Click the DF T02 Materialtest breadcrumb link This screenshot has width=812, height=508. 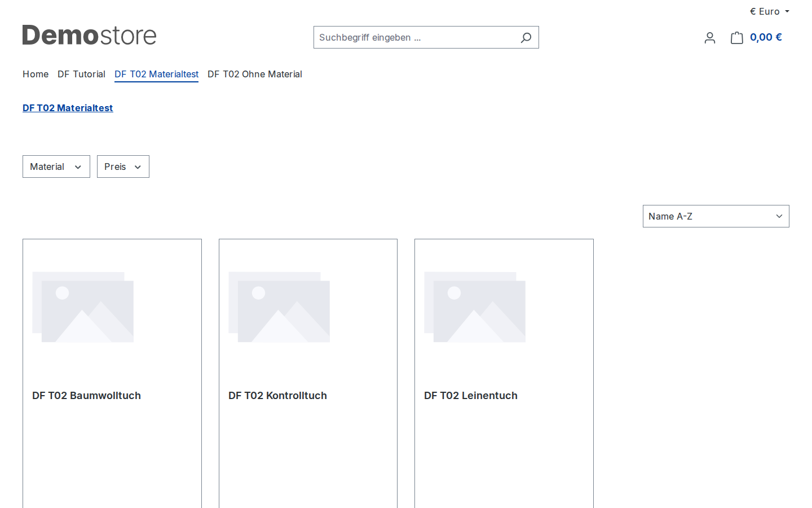click(x=68, y=108)
